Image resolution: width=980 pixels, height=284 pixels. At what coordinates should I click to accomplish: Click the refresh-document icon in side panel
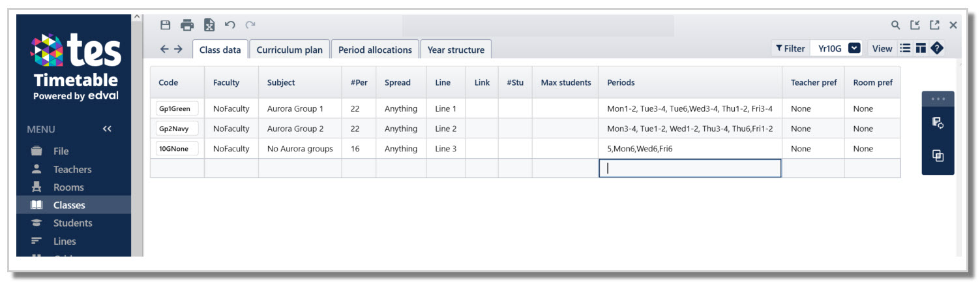tap(938, 122)
